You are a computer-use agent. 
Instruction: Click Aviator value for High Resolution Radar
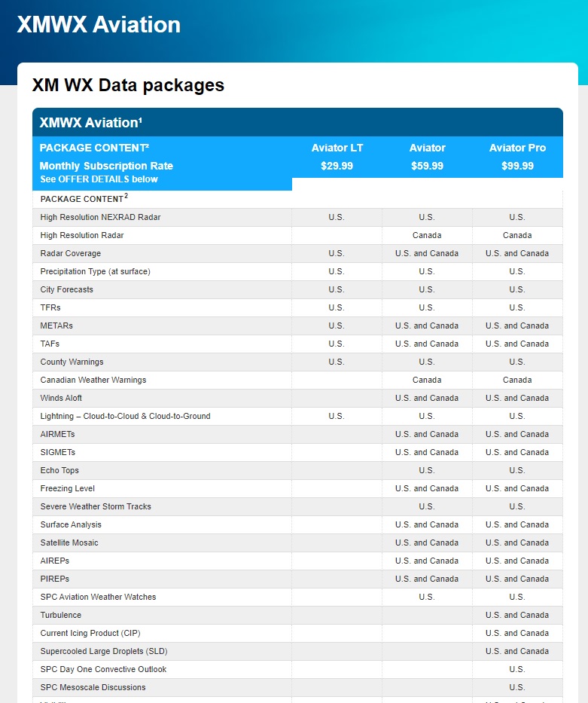[427, 235]
